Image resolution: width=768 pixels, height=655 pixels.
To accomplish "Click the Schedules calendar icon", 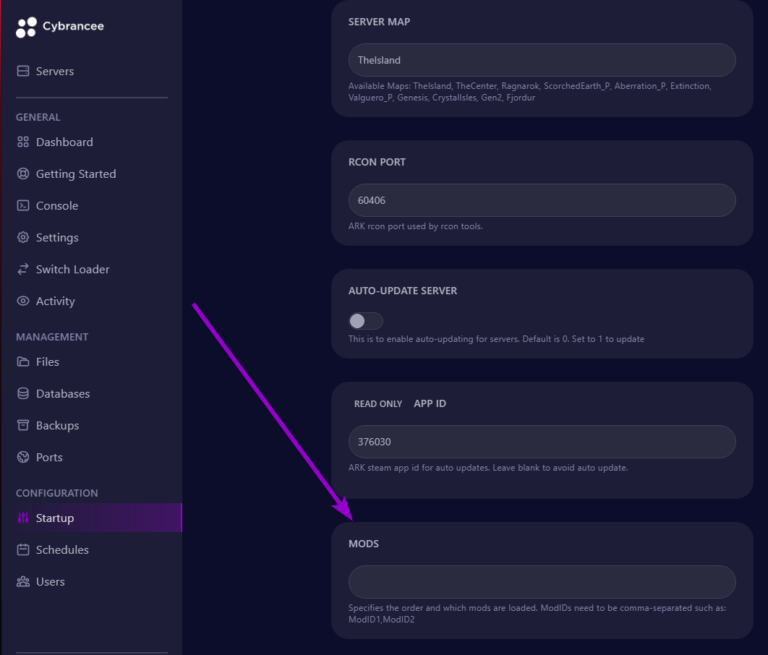I will click(x=23, y=550).
